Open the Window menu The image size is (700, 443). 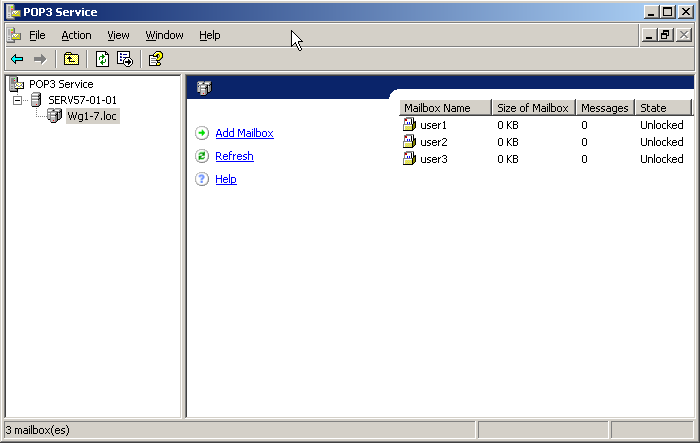click(164, 35)
